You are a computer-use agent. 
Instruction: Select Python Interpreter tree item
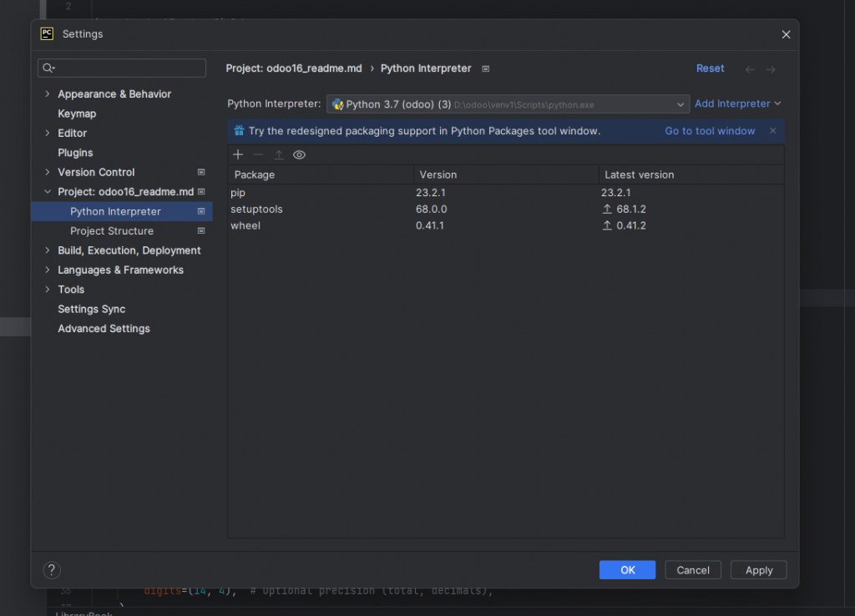pyautogui.click(x=122, y=211)
